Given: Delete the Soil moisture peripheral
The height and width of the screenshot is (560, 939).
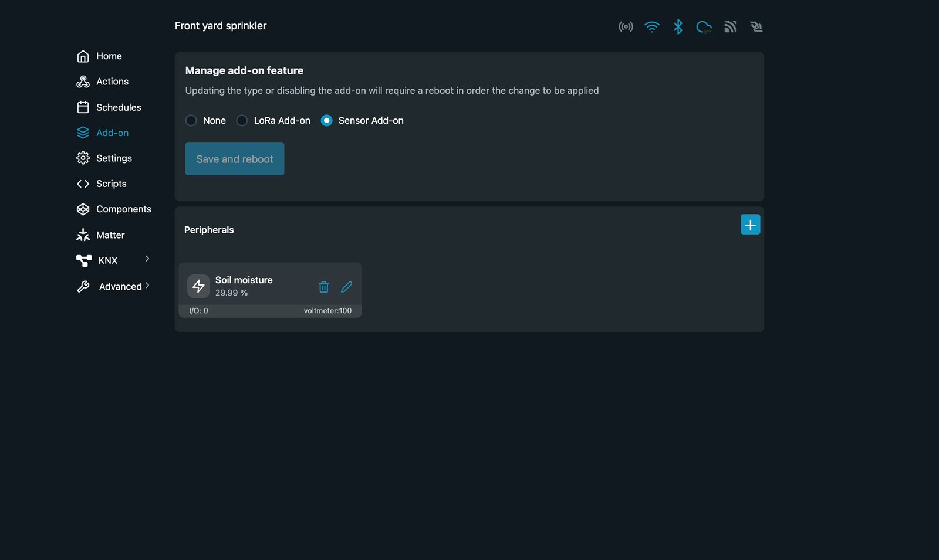Looking at the screenshot, I should click(x=323, y=287).
